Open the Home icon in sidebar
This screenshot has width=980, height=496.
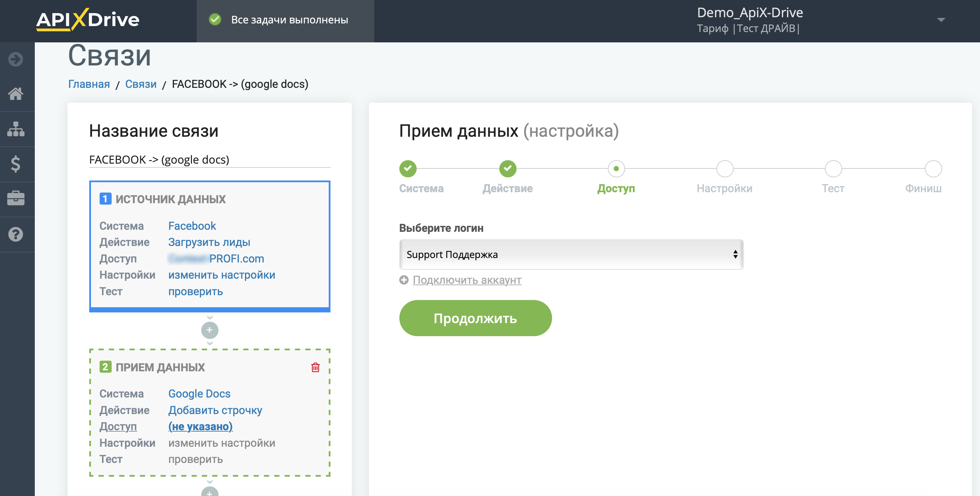(16, 94)
